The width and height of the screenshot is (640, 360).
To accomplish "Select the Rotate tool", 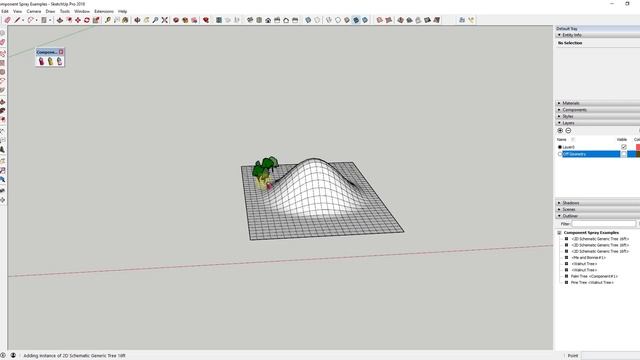I will (87, 20).
